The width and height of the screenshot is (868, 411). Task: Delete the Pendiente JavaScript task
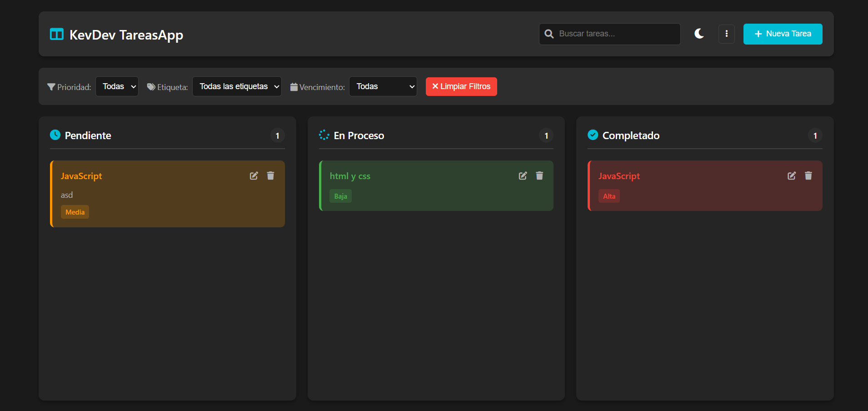click(x=270, y=176)
